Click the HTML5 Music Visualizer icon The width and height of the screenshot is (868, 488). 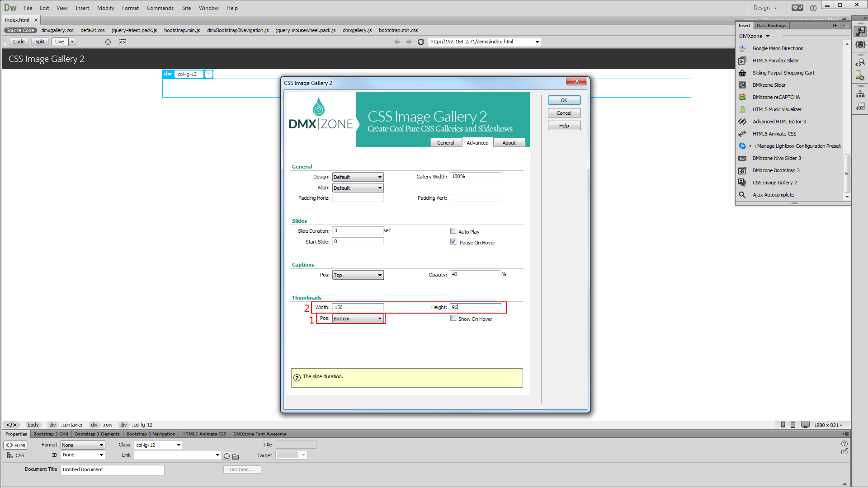pyautogui.click(x=742, y=109)
